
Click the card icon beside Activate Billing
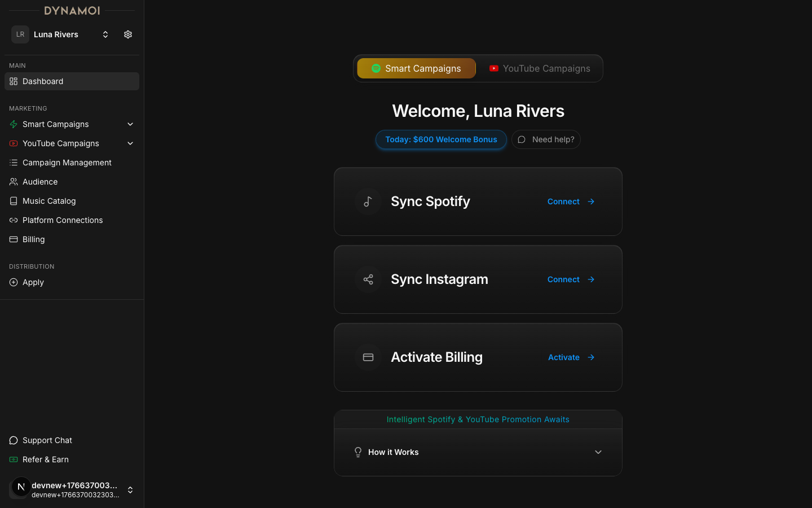click(x=368, y=357)
